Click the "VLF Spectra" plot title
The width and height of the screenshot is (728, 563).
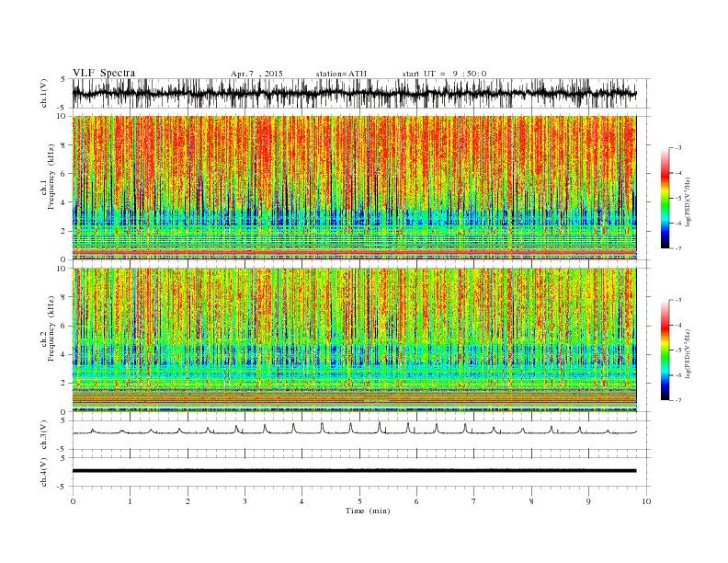click(x=104, y=73)
